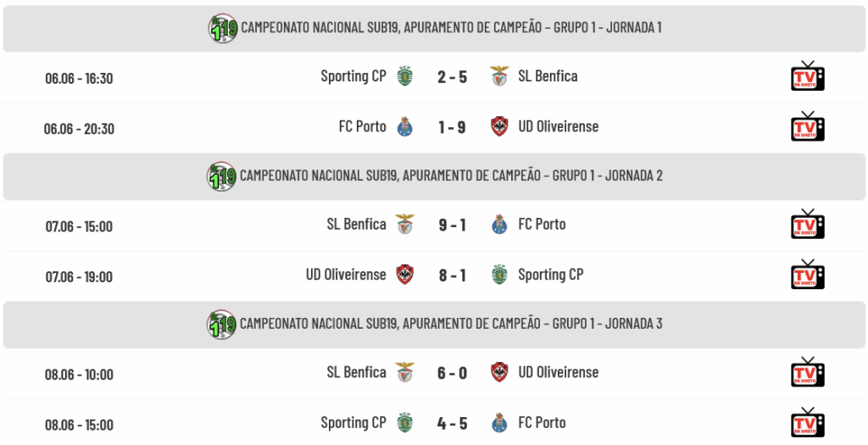Viewport: 868px width, 445px height.
Task: Open the Jornada 2 competition header
Action: [x=434, y=176]
